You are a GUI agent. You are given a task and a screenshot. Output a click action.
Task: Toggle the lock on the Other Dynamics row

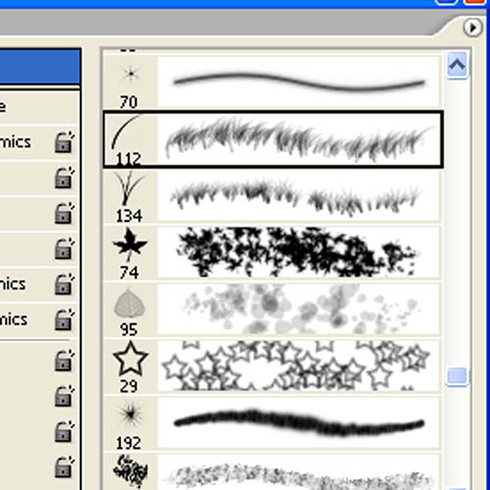point(64,320)
